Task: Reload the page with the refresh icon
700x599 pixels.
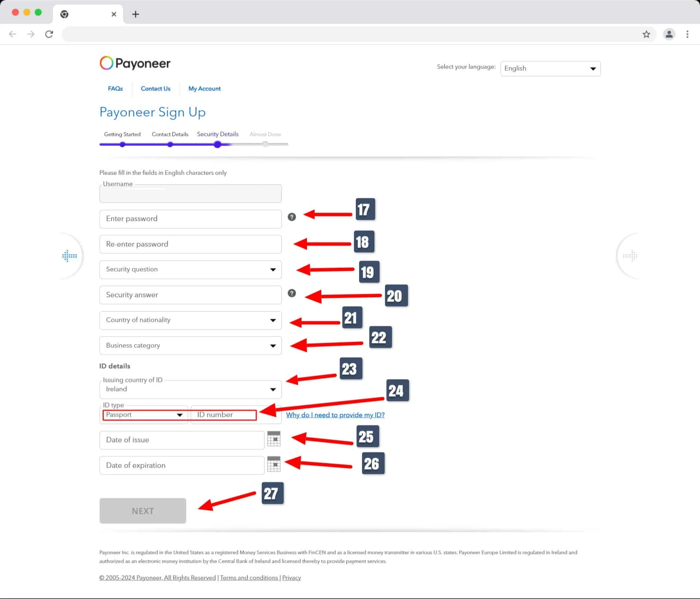Action: click(x=49, y=34)
